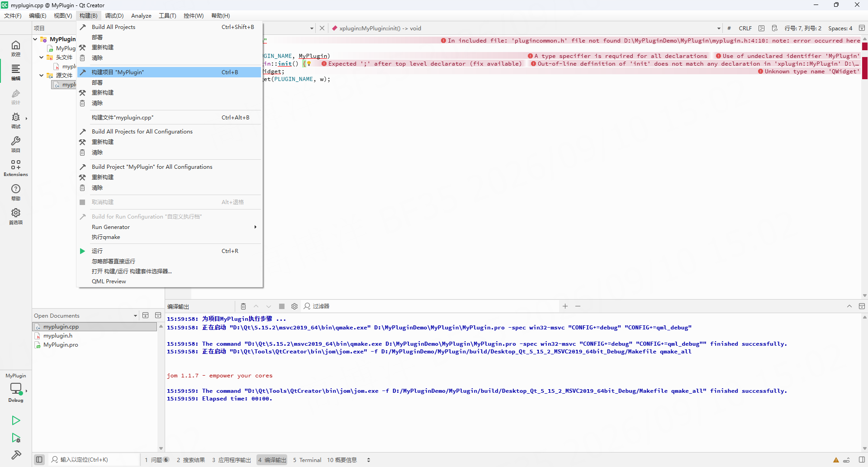Click the file encoding/outline icon next to CRLF
This screenshot has width=868, height=467.
point(762,28)
